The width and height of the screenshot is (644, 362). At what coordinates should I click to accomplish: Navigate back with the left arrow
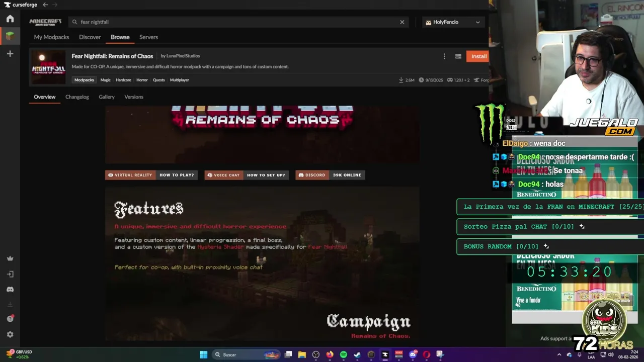45,5
